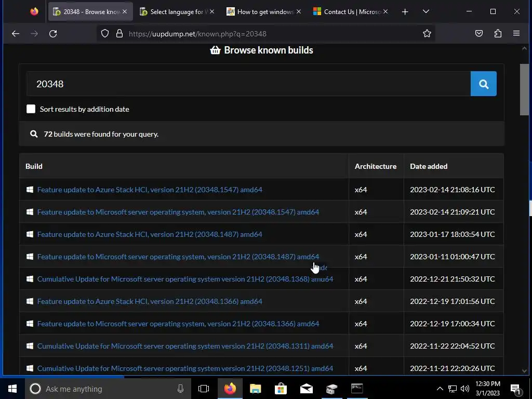Click the Browse known builds heading
The height and width of the screenshot is (399, 532).
(x=269, y=50)
